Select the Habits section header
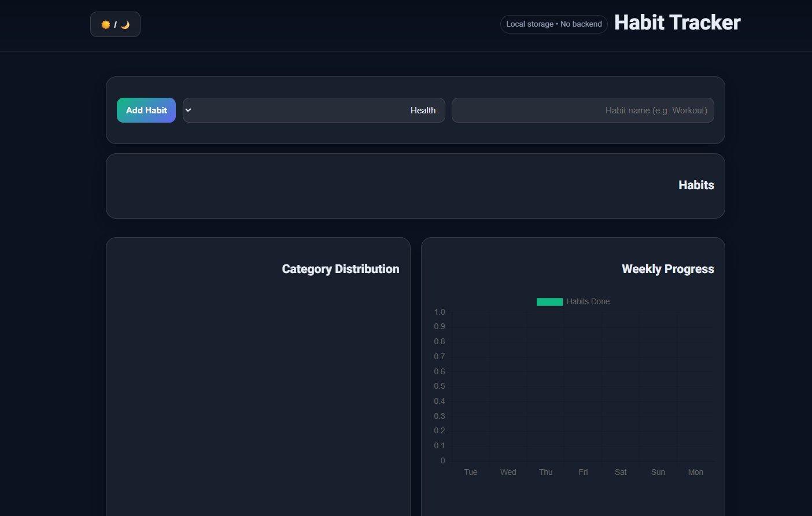Screen dimensions: 812x516 [696, 185]
